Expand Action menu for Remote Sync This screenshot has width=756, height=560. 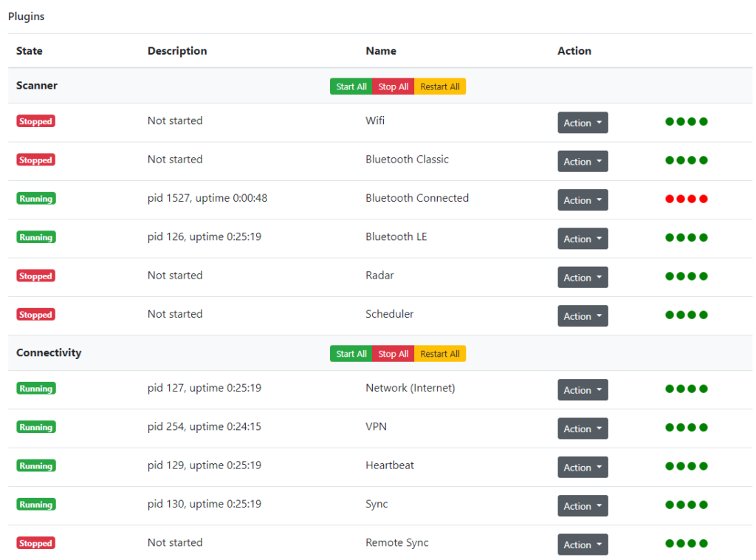click(583, 544)
